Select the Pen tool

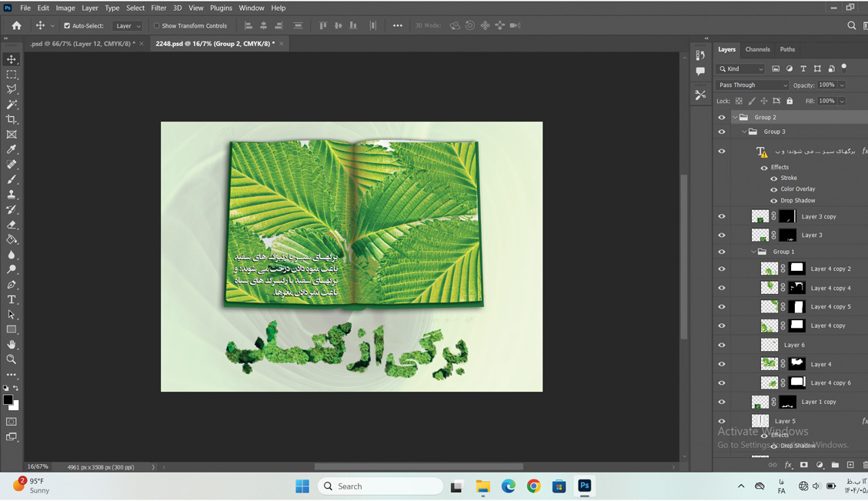(11, 285)
